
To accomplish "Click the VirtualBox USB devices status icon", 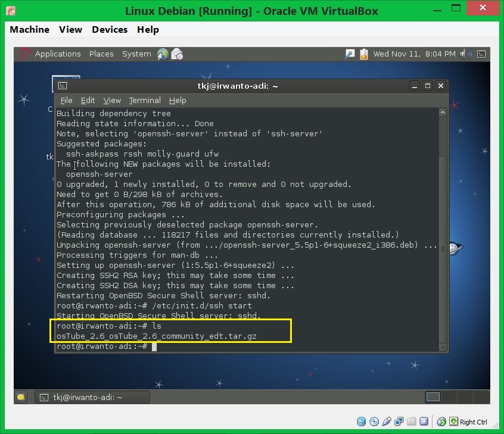I will (x=387, y=421).
